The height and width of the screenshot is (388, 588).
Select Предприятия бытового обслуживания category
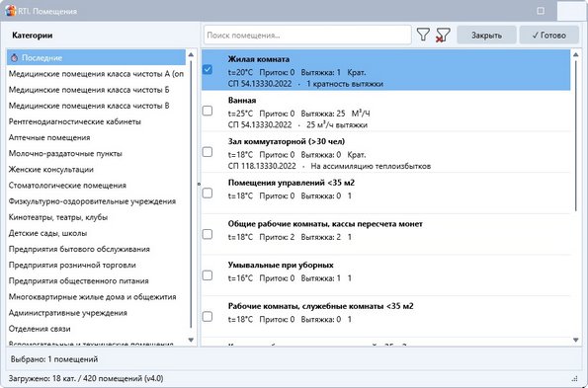(96, 249)
